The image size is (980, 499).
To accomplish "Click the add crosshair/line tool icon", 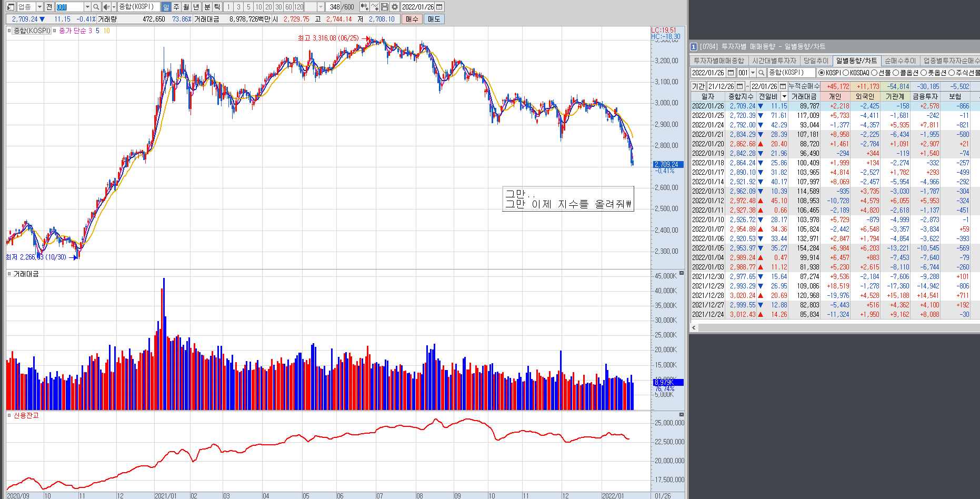I will click(375, 7).
